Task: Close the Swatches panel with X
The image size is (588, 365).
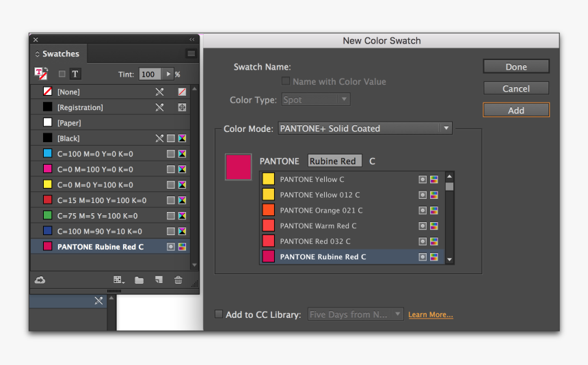Action: click(x=36, y=40)
